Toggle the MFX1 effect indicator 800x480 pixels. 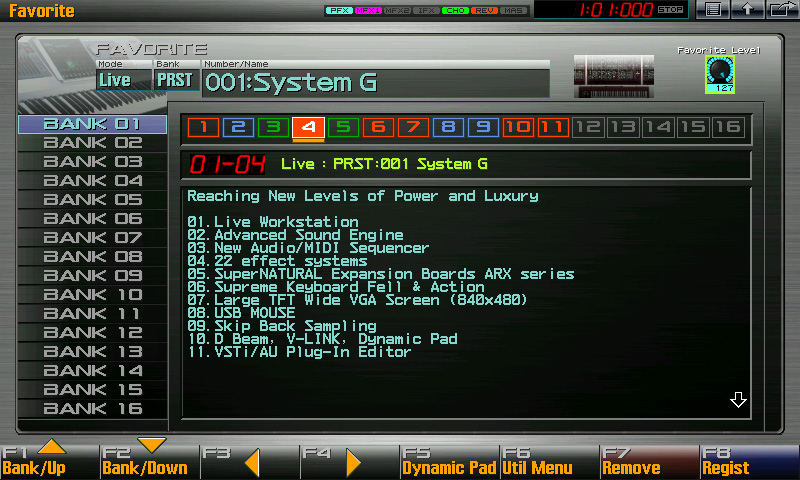pos(368,10)
